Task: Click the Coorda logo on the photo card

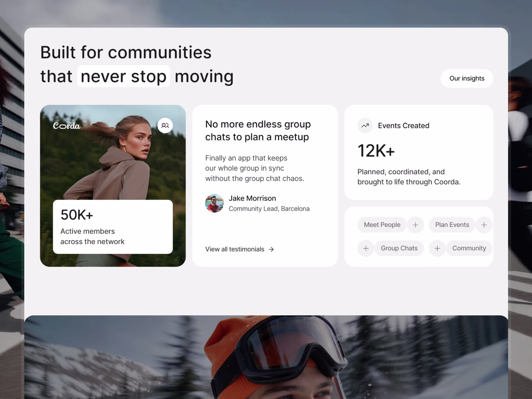Action: coord(67,125)
